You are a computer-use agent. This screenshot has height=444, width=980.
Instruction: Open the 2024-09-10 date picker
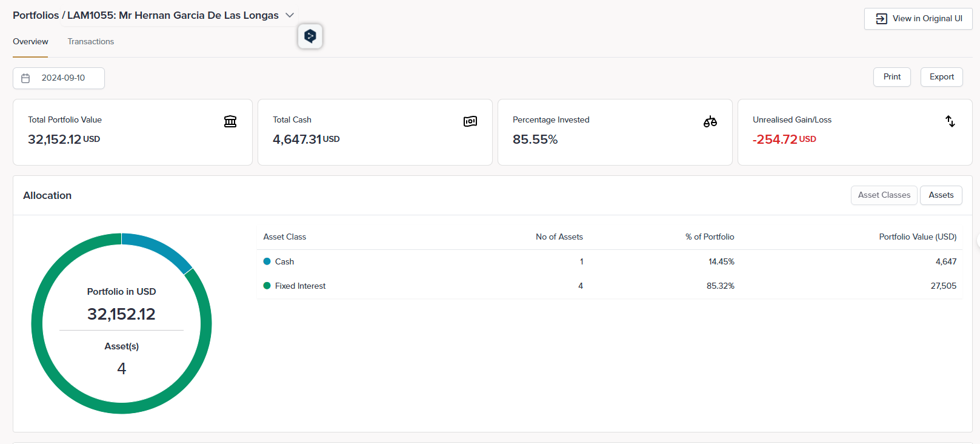click(63, 78)
